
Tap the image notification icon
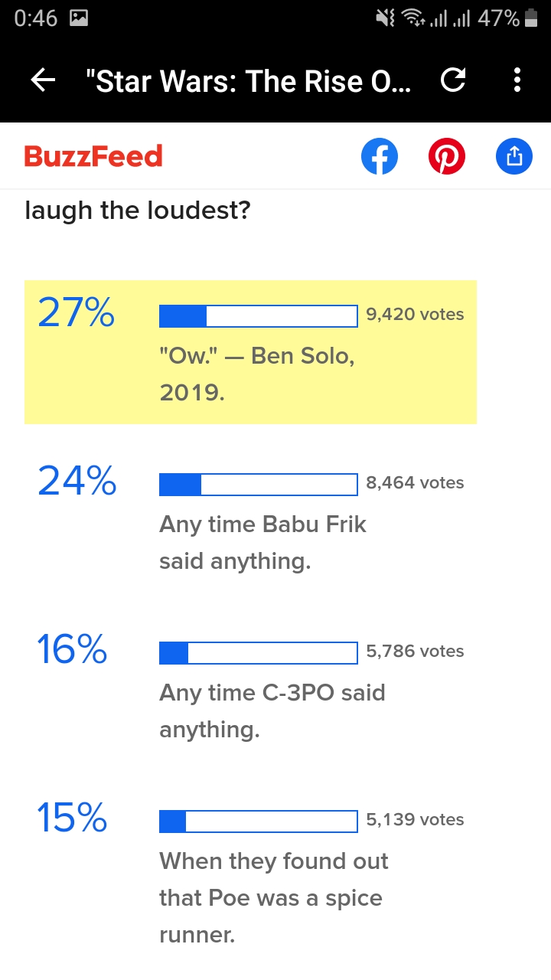click(78, 18)
